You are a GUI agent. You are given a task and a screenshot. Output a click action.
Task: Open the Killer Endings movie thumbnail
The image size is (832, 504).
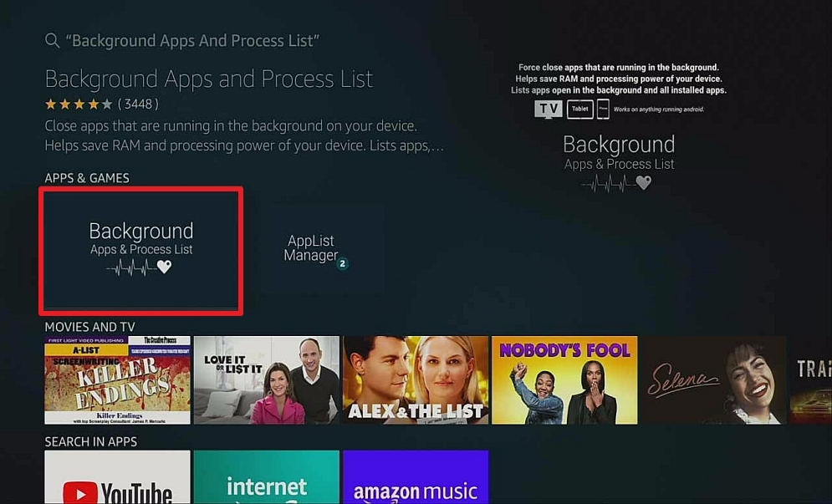tap(117, 379)
